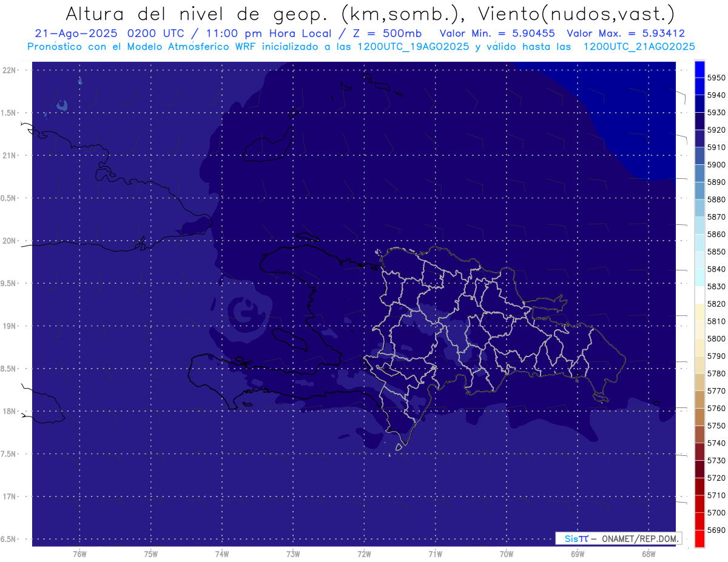728x562 pixels.
Task: Click the initialization time '1200UTC_19AGO2025'
Action: coord(413,46)
